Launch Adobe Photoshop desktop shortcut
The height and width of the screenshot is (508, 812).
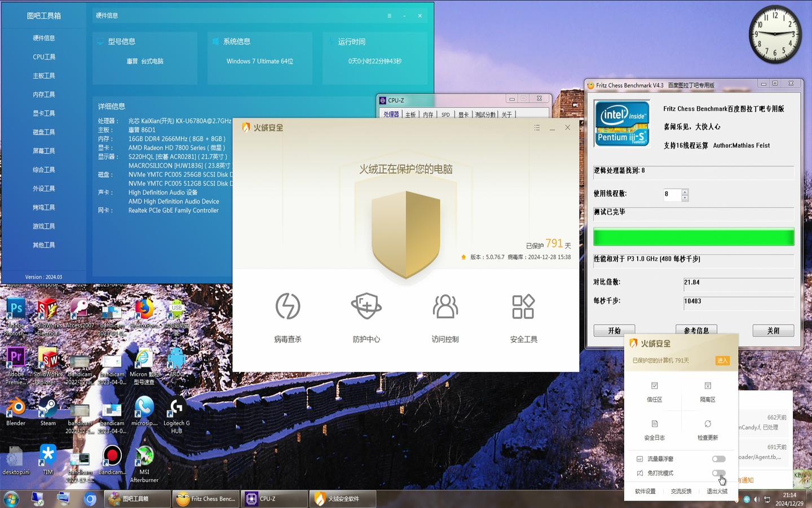[16, 316]
